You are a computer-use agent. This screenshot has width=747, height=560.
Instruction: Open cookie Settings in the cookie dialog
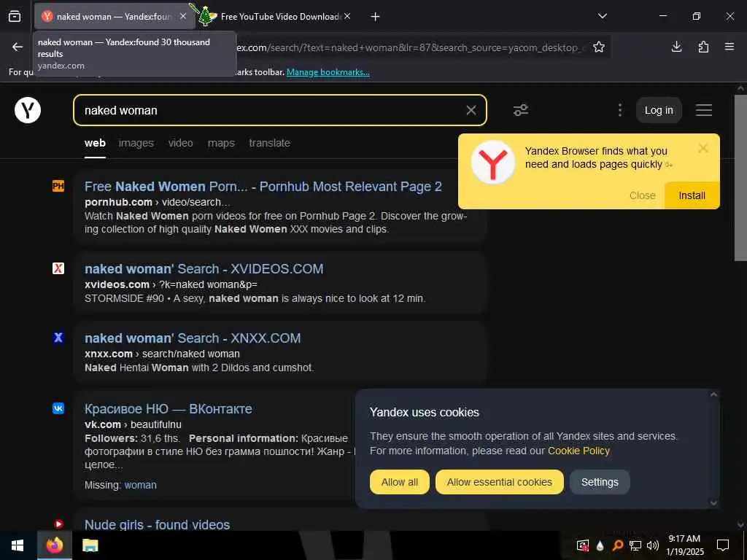(600, 482)
